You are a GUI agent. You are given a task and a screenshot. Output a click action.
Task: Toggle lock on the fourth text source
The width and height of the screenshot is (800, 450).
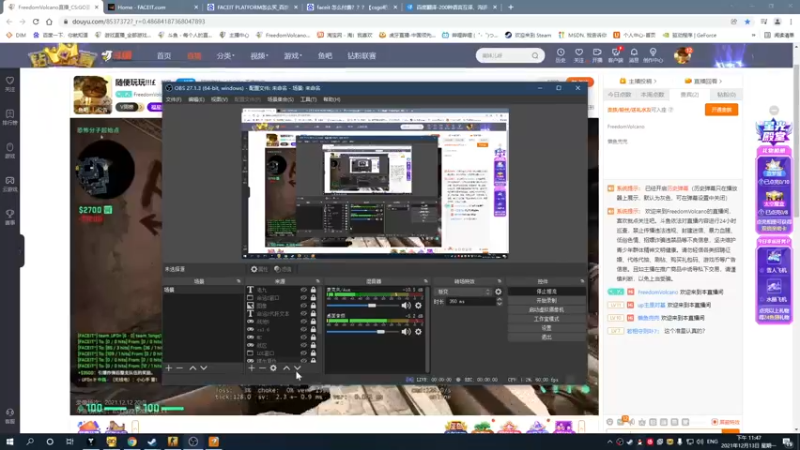(x=313, y=313)
